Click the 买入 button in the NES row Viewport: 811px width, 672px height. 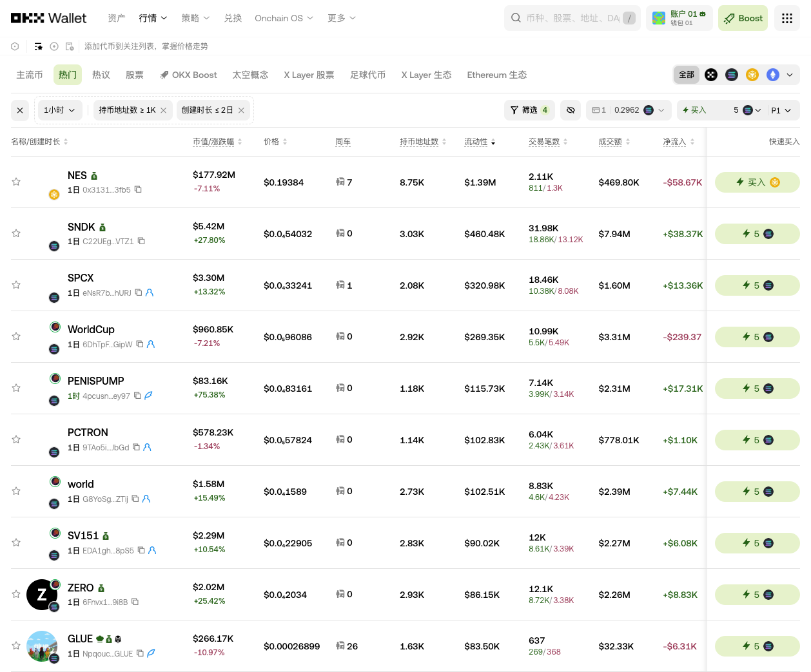point(757,182)
